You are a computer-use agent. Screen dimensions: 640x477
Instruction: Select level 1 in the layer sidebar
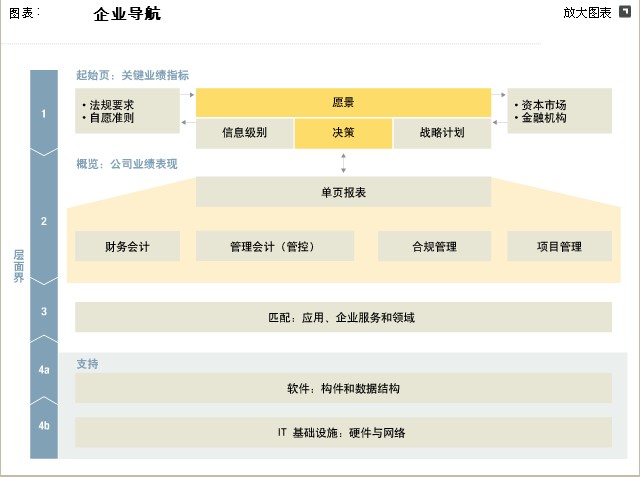click(x=44, y=114)
